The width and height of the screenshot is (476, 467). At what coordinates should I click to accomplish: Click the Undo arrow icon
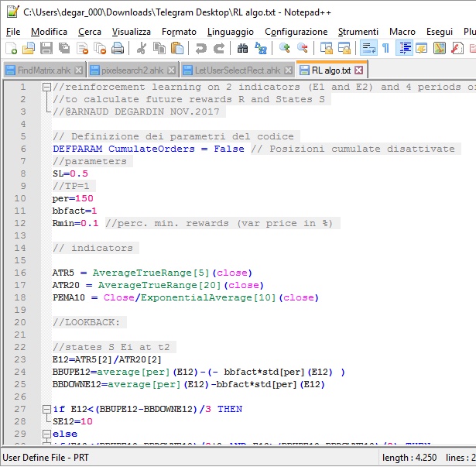(x=201, y=48)
